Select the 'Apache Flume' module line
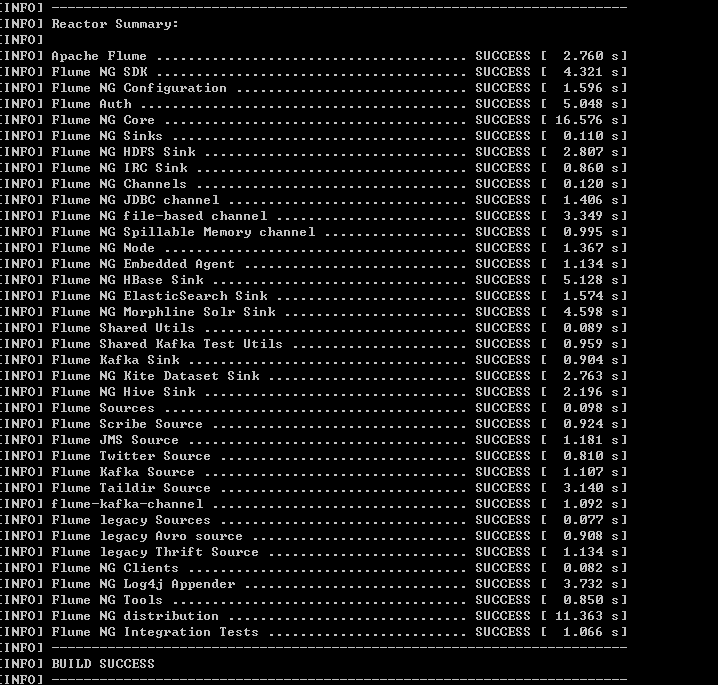 tap(314, 56)
